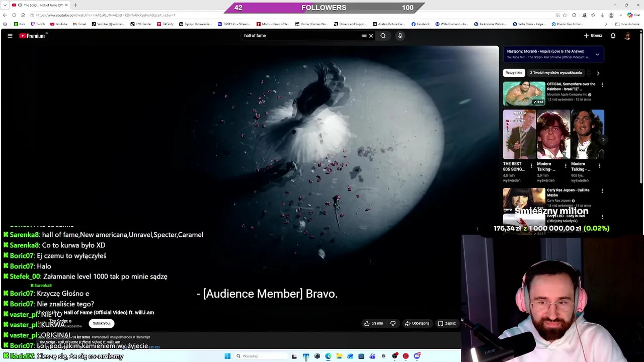The image size is (644, 362).
Task: Open the Kick bookmark
Action: click(20, 24)
